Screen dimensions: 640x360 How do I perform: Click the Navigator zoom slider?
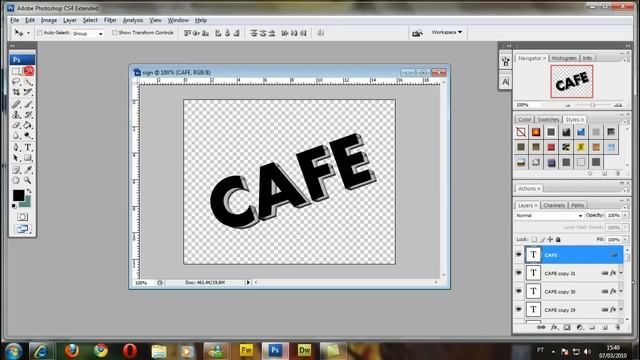pos(593,105)
